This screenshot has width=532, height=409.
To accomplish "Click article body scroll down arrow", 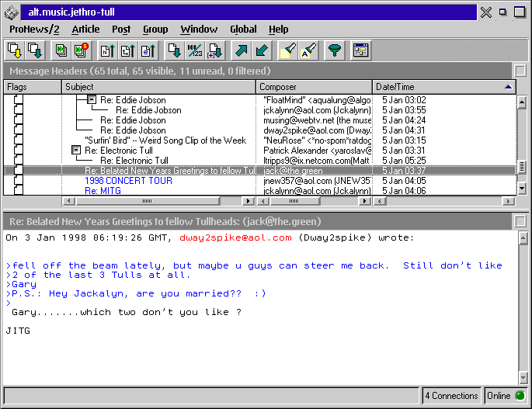I will coord(523,377).
